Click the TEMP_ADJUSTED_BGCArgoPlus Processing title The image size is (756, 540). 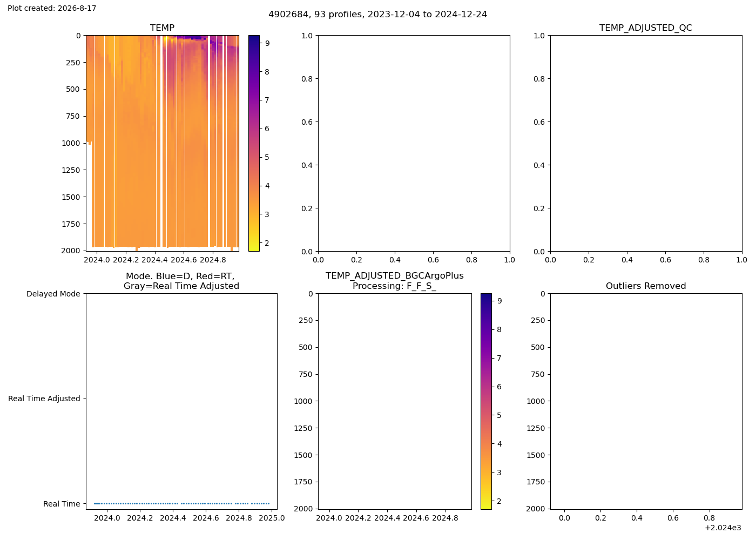[x=395, y=281]
